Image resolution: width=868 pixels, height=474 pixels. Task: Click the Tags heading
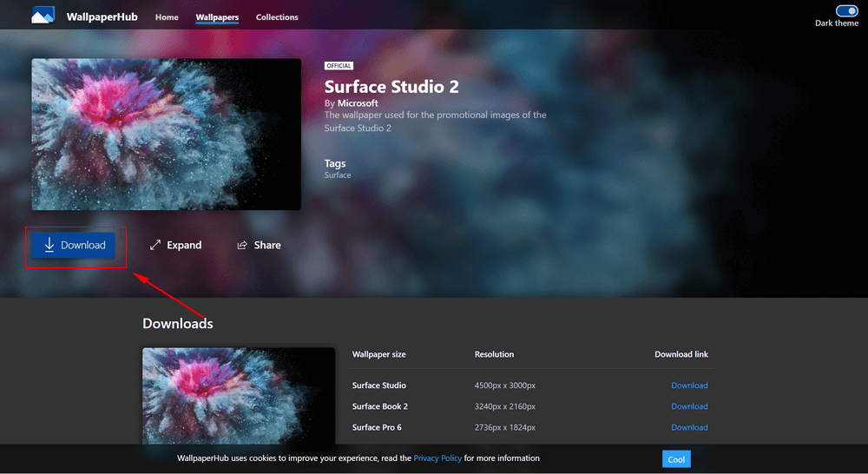click(x=335, y=163)
